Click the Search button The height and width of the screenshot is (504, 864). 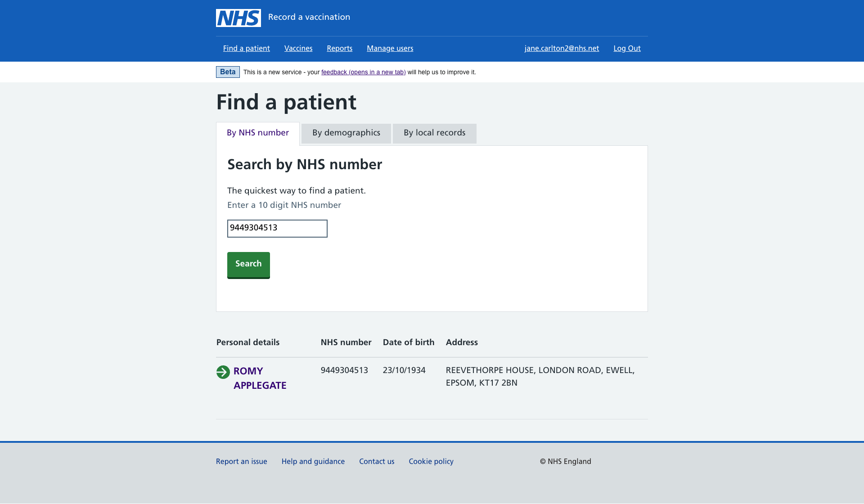pos(248,265)
